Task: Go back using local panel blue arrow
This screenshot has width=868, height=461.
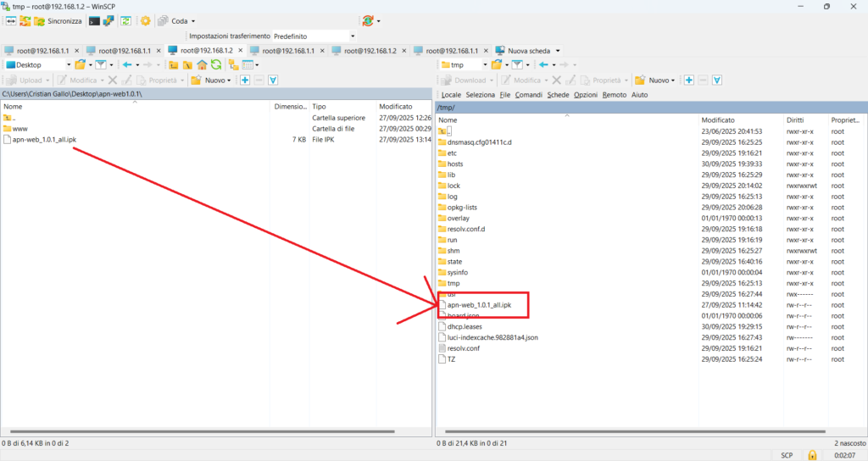Action: [127, 64]
